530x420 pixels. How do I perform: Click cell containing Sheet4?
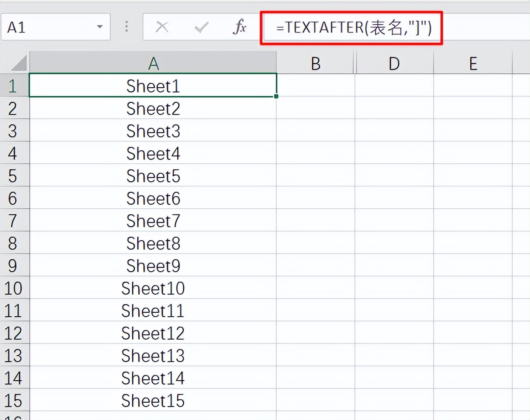tap(153, 153)
